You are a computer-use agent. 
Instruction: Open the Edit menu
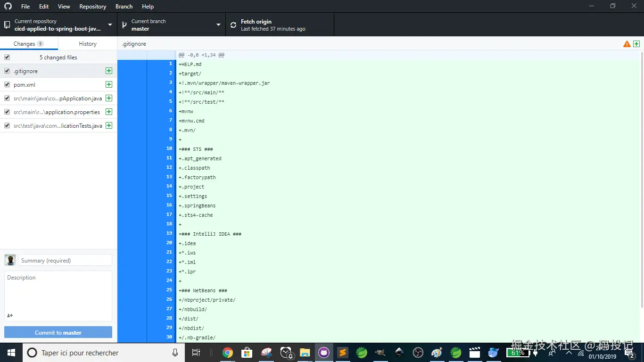[x=44, y=6]
